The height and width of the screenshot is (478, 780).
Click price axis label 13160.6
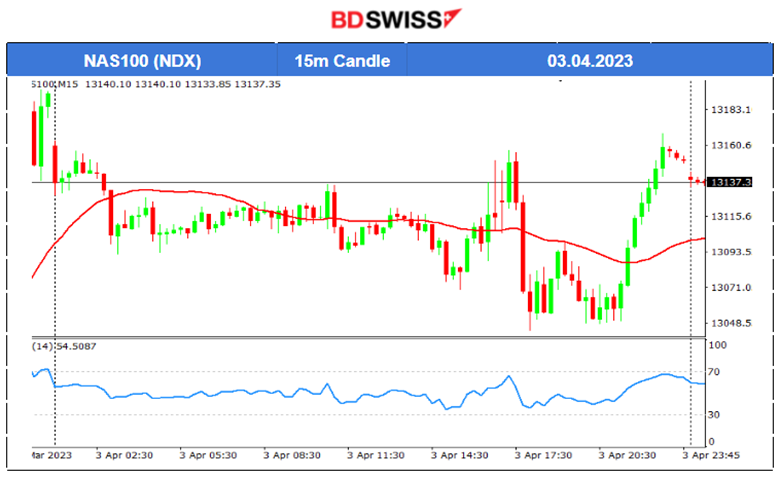731,146
